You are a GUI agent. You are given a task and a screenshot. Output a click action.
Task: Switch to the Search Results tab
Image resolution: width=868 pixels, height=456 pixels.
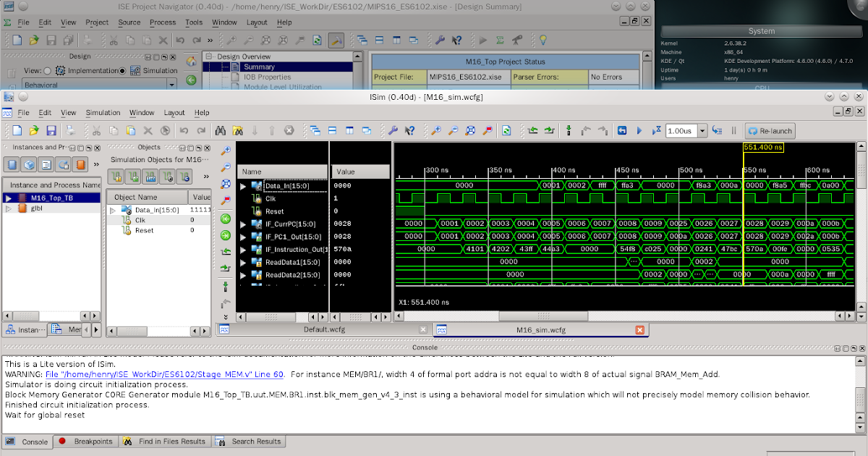(x=249, y=441)
